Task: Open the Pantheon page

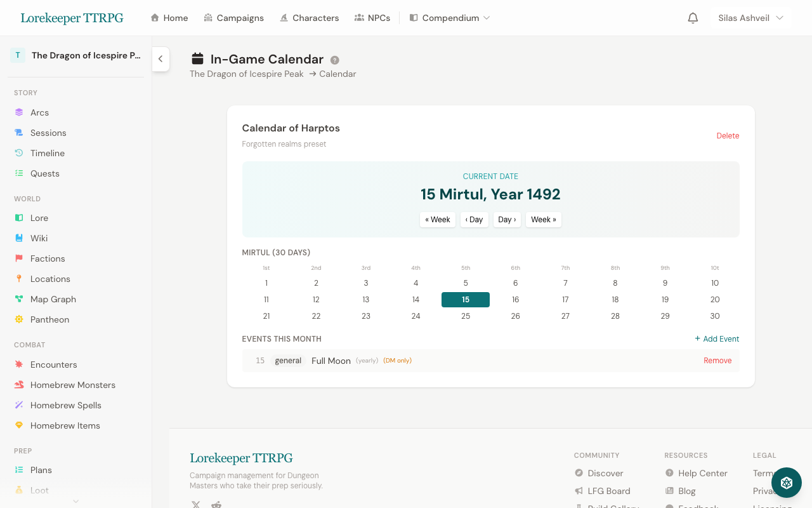Action: [49, 319]
